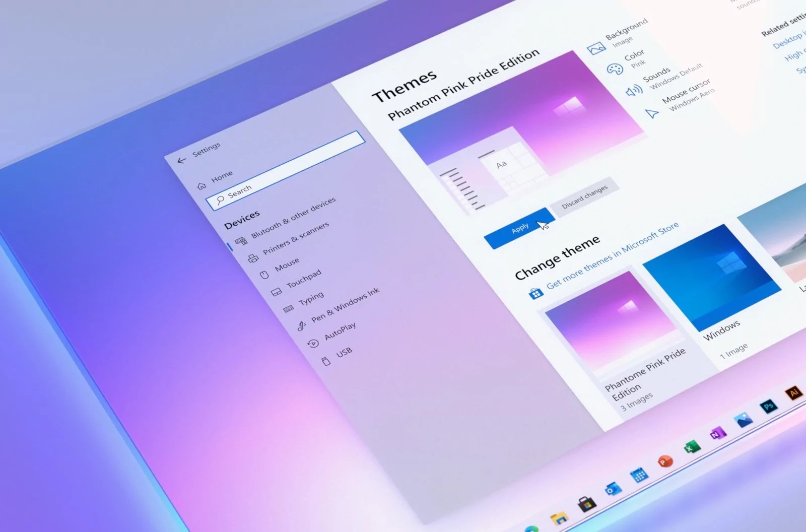Open OneNote from the taskbar

pyautogui.click(x=717, y=433)
